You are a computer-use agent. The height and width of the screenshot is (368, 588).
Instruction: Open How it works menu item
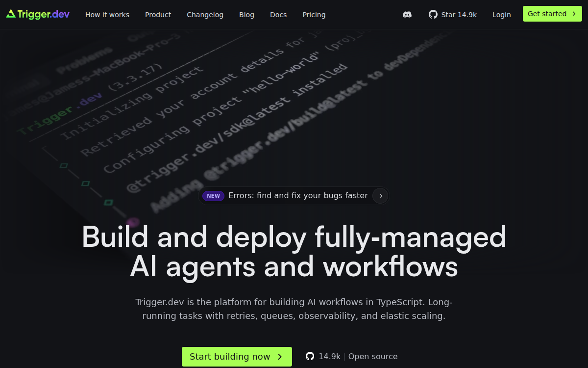(x=107, y=15)
